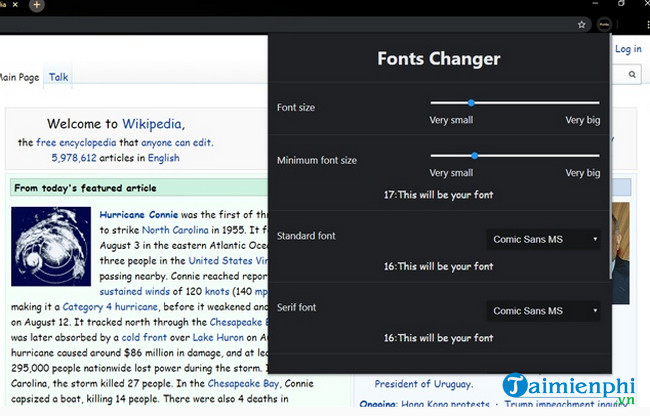650x416 pixels.
Task: Open the United States Virgin Islands link
Action: pyautogui.click(x=228, y=261)
